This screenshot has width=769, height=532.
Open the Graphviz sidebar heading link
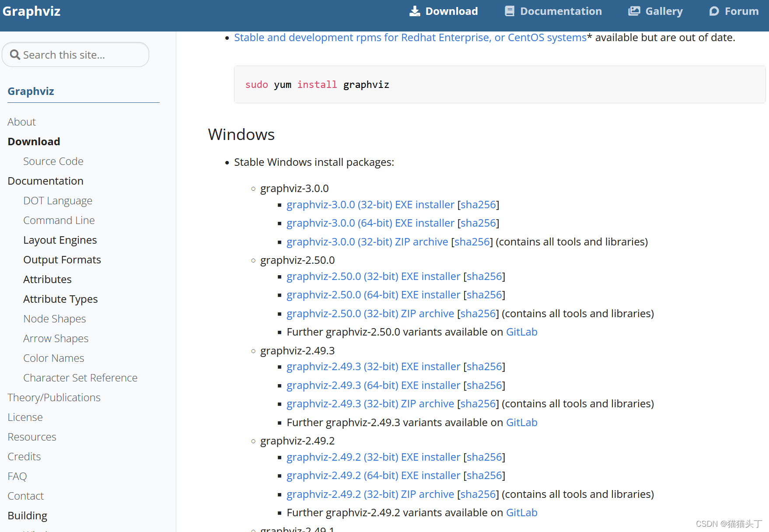[x=31, y=91]
